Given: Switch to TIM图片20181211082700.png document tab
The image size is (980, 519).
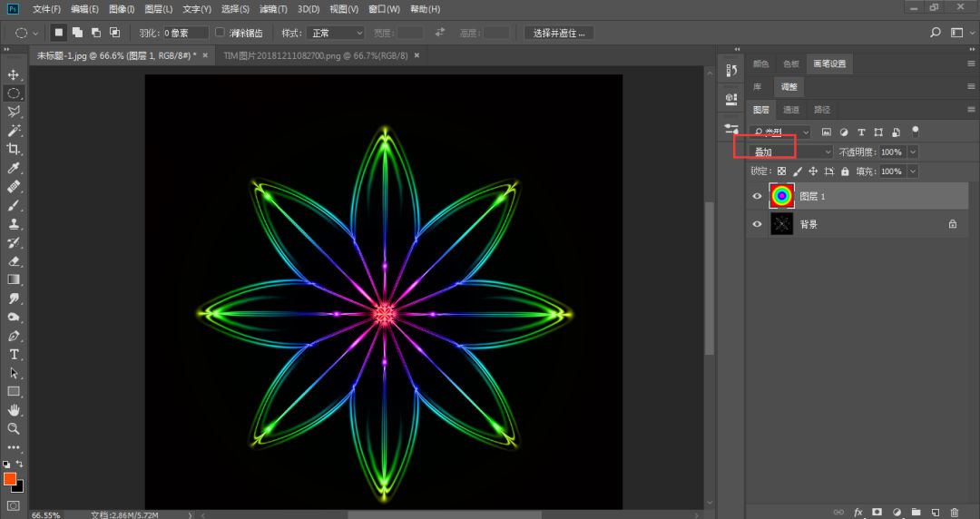Looking at the screenshot, I should 316,55.
